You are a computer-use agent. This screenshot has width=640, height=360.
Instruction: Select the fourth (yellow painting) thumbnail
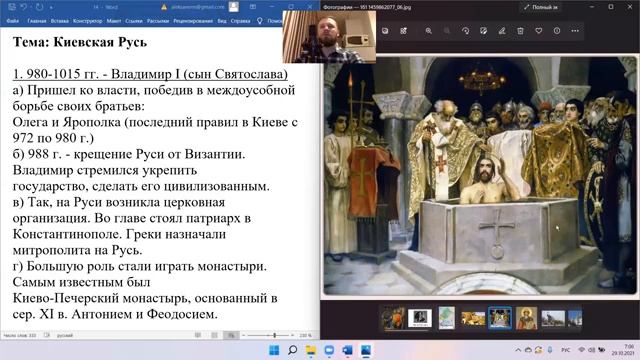click(473, 318)
